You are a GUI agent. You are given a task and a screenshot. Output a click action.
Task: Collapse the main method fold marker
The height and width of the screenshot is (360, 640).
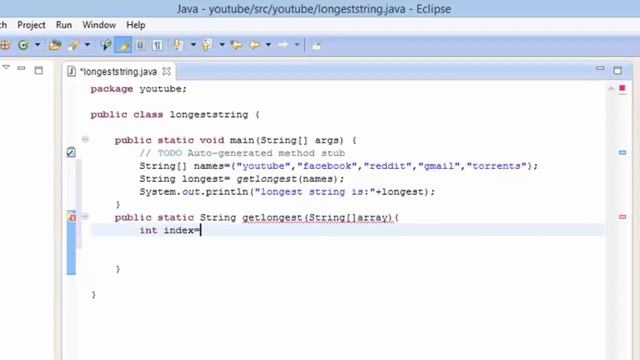point(85,139)
